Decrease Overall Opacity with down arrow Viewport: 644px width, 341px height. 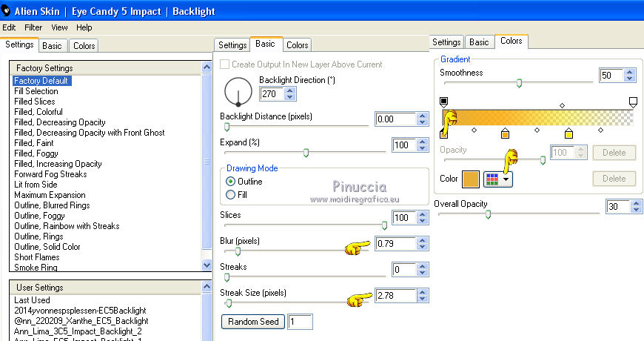tap(636, 209)
